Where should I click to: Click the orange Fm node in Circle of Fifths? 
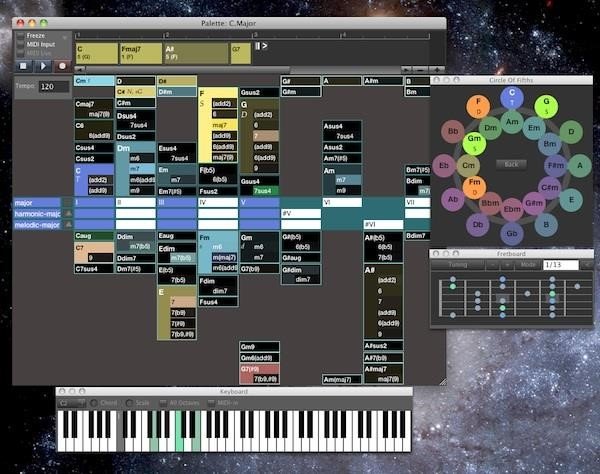coord(474,187)
